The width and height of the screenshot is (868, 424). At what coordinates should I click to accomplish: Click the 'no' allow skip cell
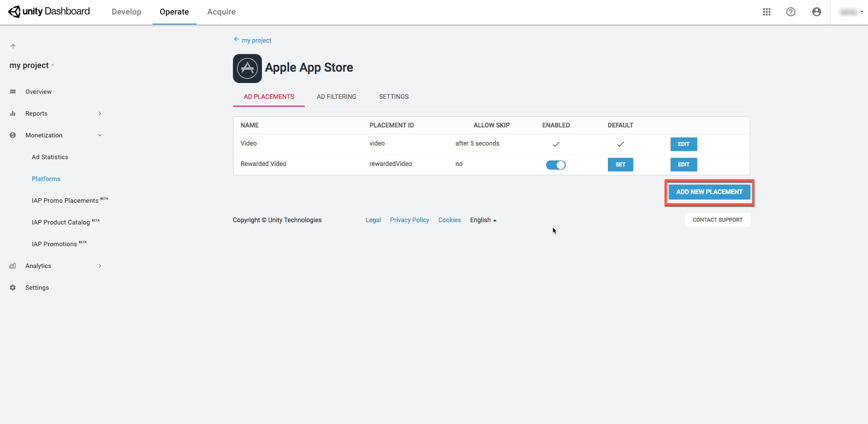pyautogui.click(x=459, y=164)
